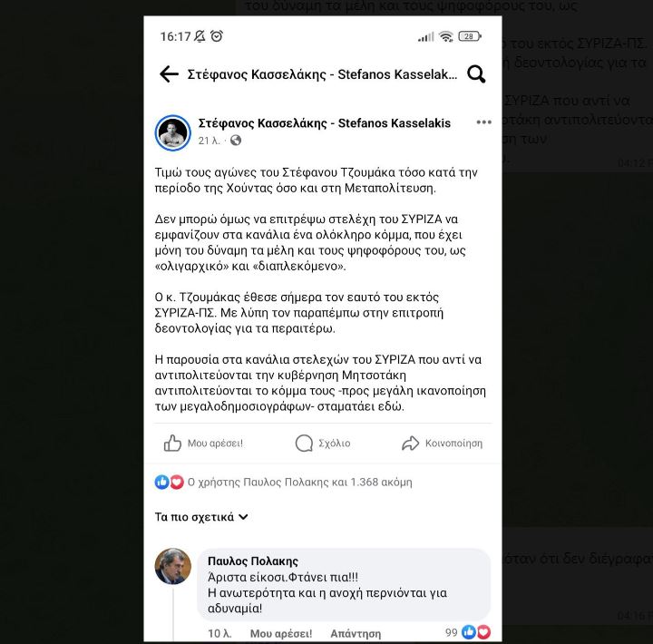Image resolution: width=653 pixels, height=644 pixels.
Task: Click the Κοινοποίηση share arrow
Action: pyautogui.click(x=442, y=443)
